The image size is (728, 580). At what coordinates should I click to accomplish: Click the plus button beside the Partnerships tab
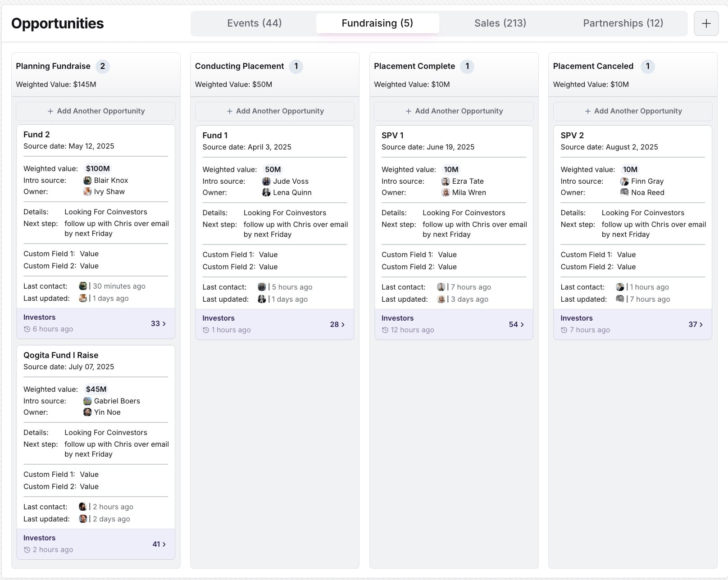point(706,23)
